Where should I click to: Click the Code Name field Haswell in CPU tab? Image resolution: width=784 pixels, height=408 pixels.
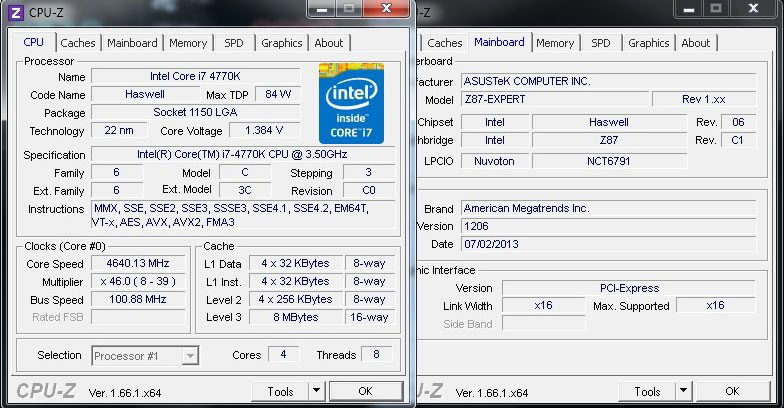pyautogui.click(x=145, y=94)
